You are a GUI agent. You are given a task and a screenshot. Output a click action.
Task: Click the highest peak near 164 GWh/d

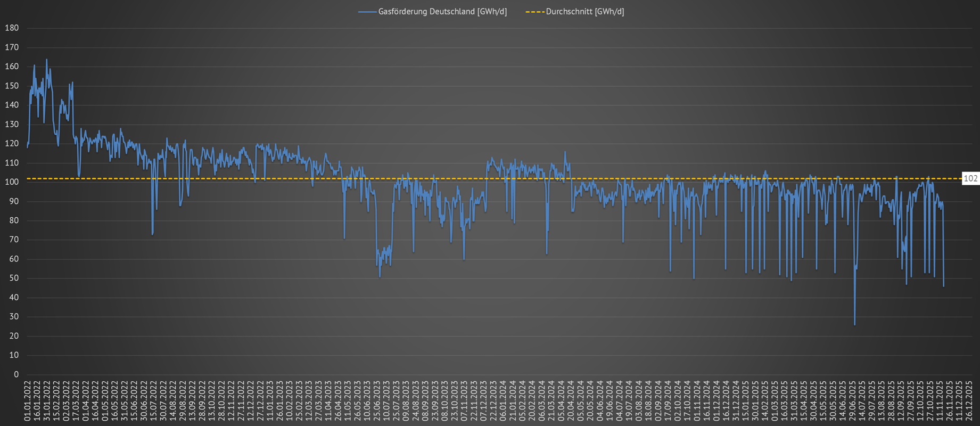tap(46, 60)
